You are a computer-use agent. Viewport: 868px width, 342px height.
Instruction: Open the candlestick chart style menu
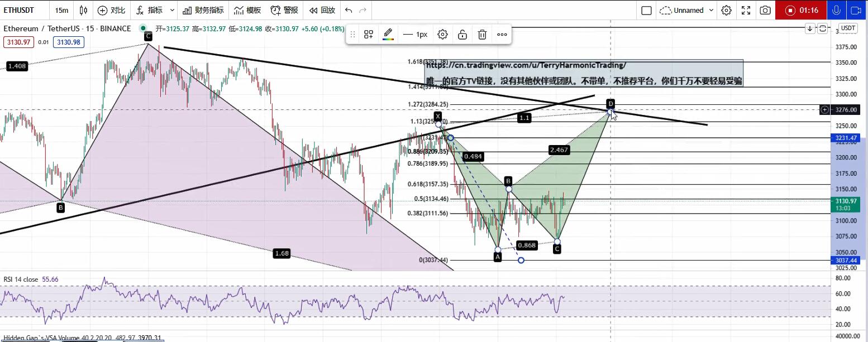84,10
